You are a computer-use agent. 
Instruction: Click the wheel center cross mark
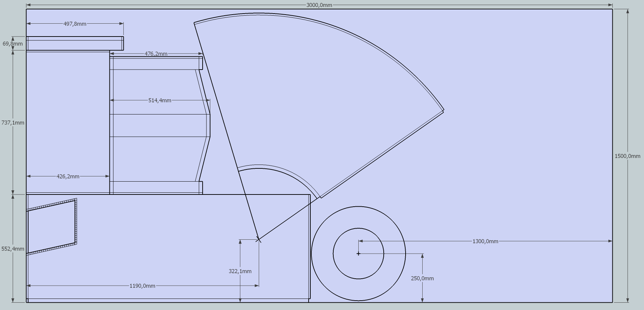358,254
